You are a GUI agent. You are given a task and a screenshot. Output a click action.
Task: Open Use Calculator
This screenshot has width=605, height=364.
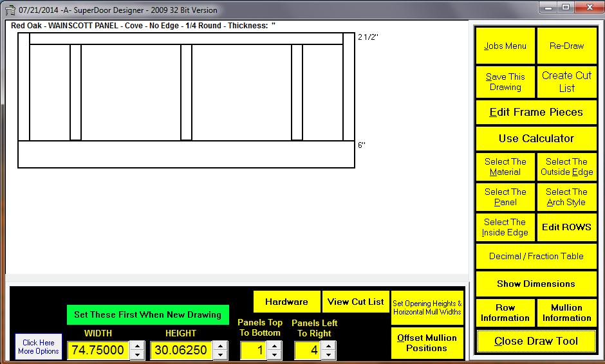click(536, 138)
